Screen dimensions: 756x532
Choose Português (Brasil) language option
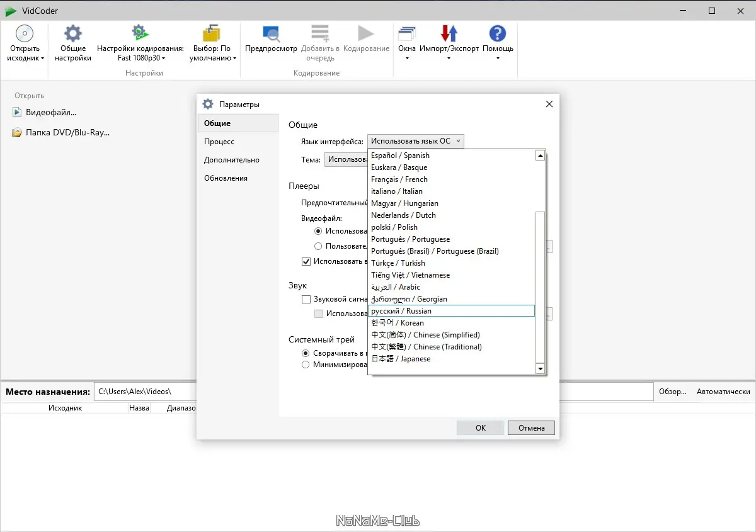[x=451, y=251]
